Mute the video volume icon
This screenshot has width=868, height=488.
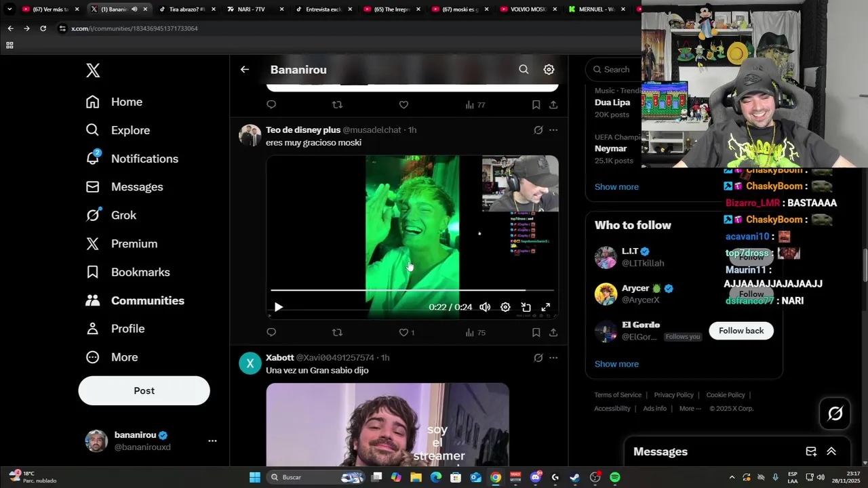point(485,307)
